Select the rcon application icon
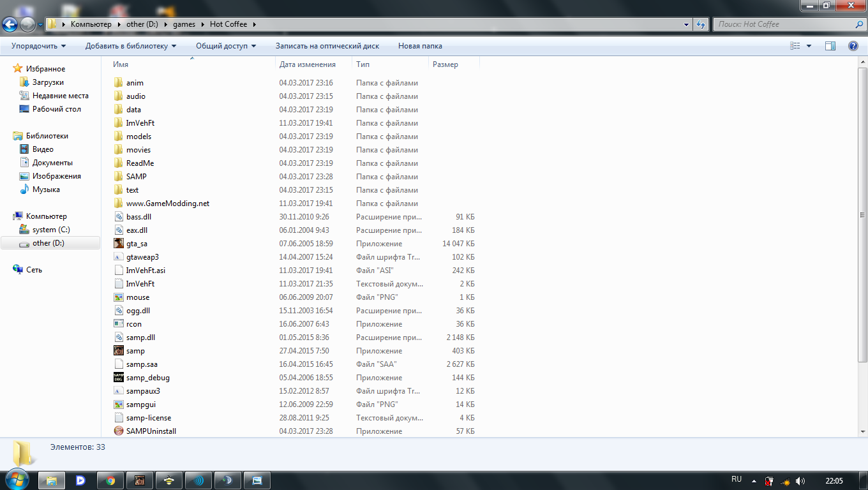This screenshot has height=490, width=868. click(x=118, y=324)
